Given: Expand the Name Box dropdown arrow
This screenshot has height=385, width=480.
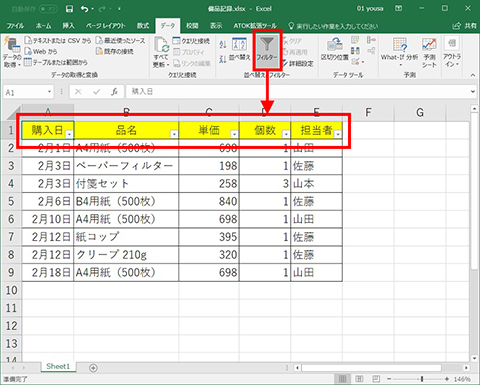Looking at the screenshot, I should [49, 92].
